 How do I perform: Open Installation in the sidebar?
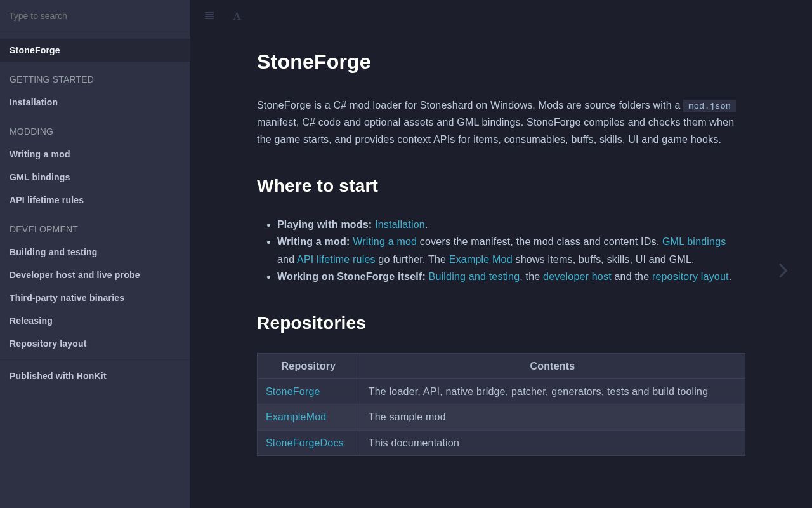[95, 102]
